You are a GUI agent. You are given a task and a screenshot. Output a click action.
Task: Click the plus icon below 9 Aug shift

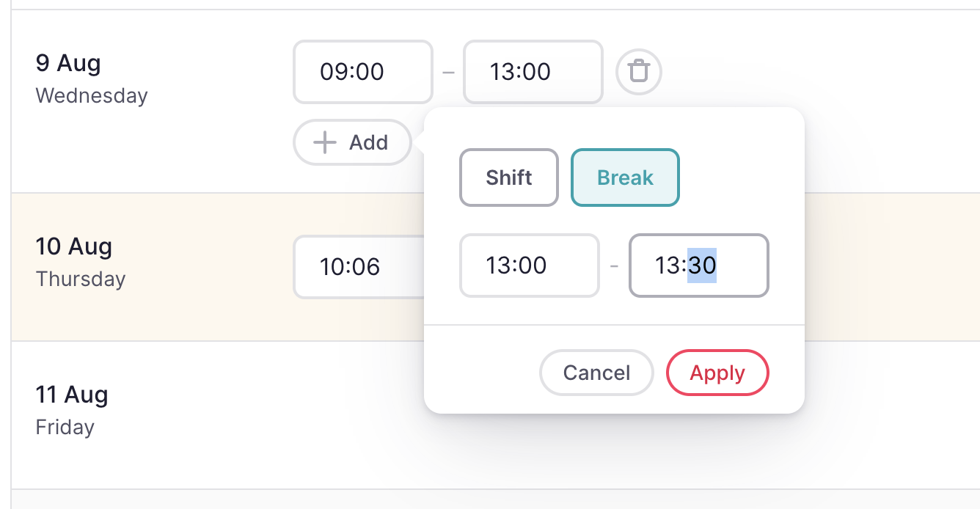point(325,142)
